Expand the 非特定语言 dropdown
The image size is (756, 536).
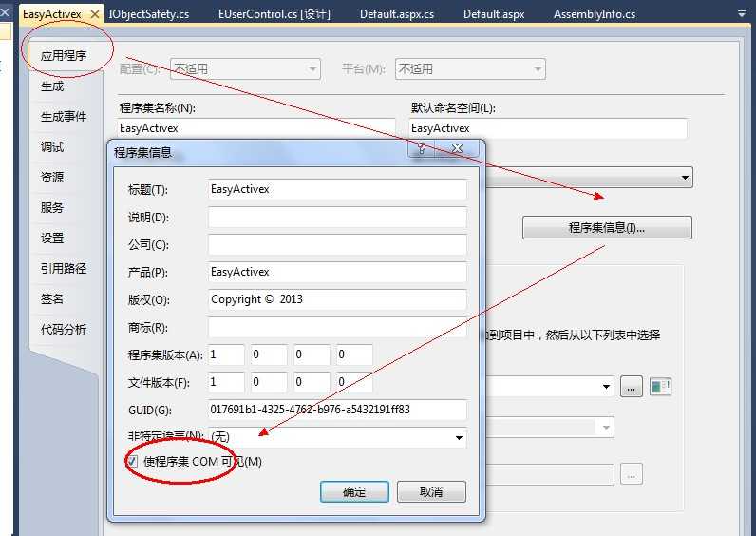(x=459, y=437)
